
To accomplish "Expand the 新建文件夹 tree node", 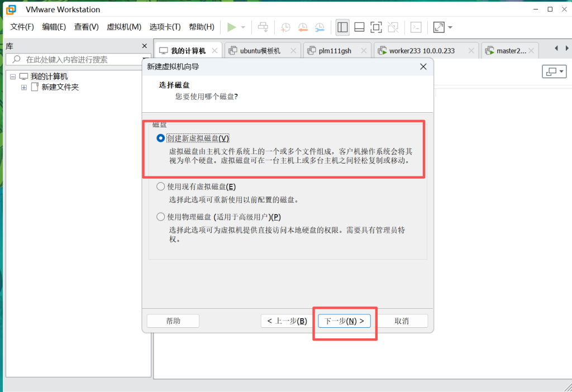I will coord(24,87).
